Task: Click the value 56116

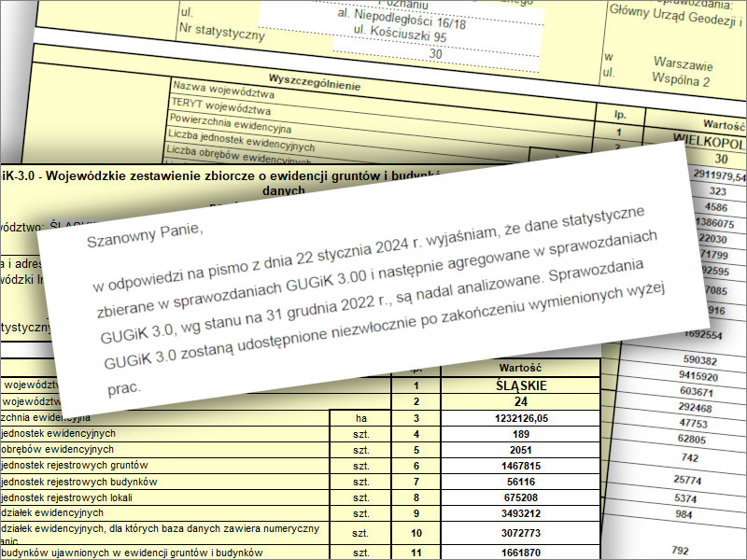Action: (521, 482)
